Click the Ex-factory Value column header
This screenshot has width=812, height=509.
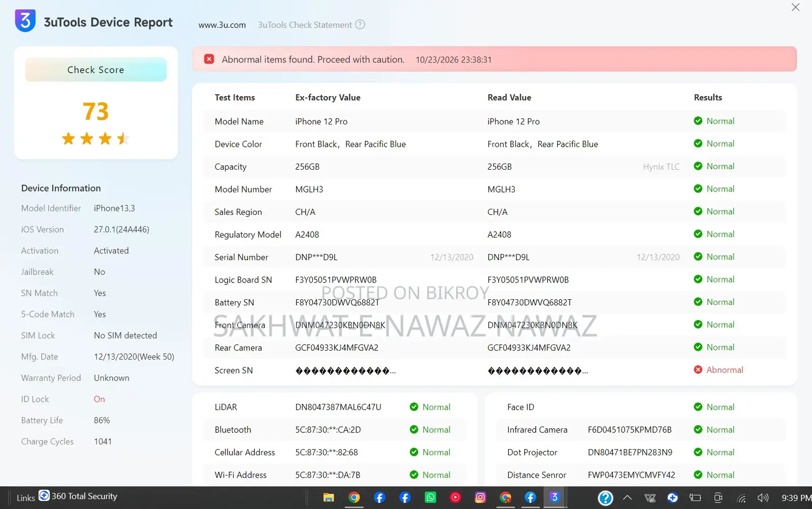pyautogui.click(x=328, y=98)
